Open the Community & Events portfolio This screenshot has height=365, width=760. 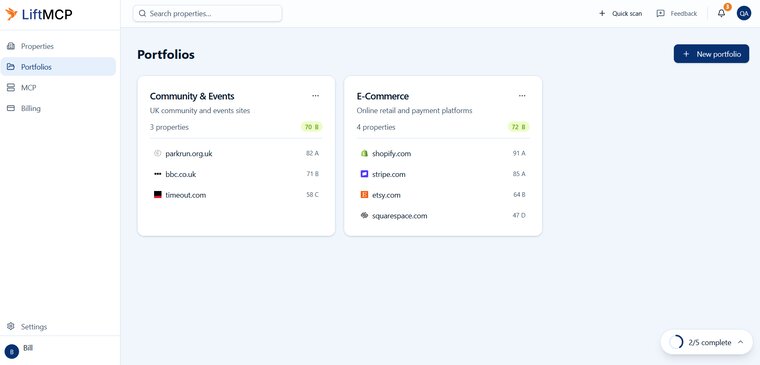[x=192, y=96]
